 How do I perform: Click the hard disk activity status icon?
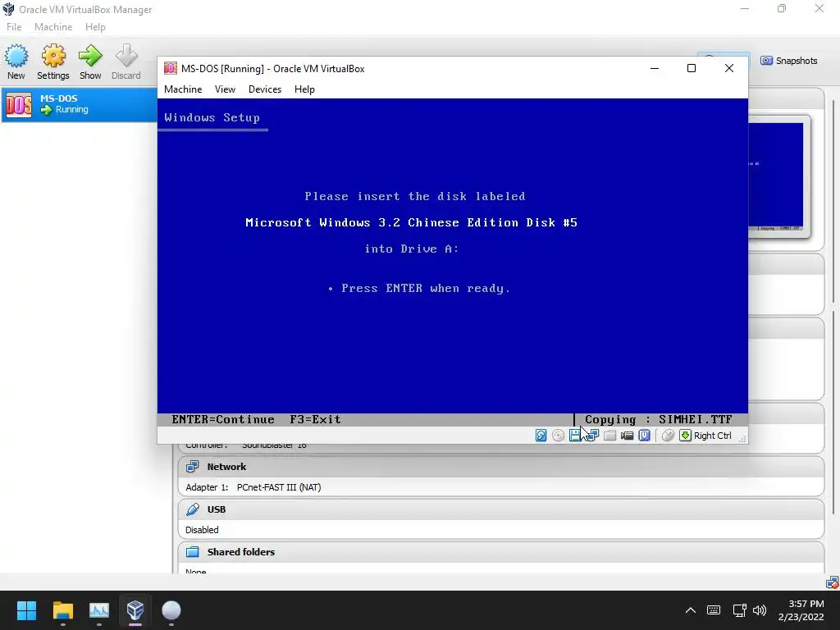coord(541,436)
